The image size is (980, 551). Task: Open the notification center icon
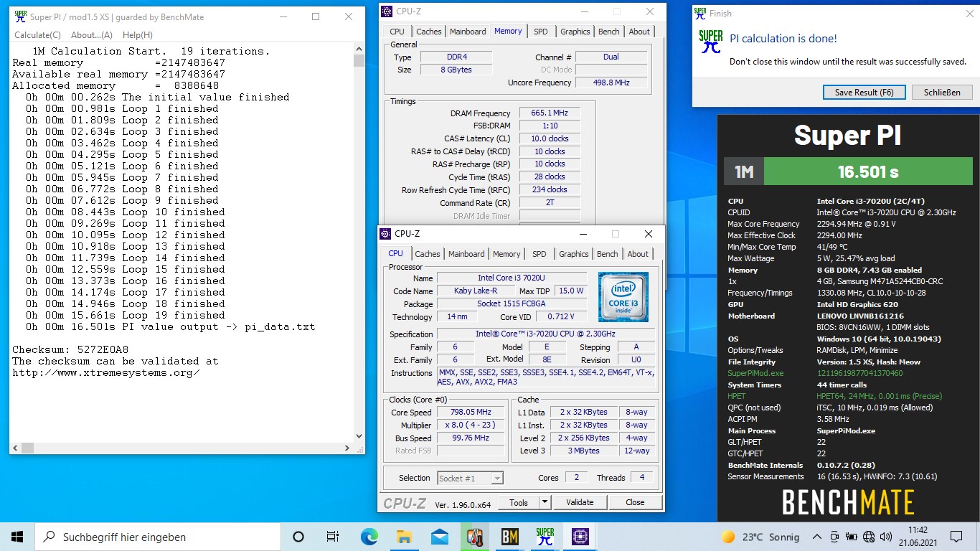coord(956,537)
